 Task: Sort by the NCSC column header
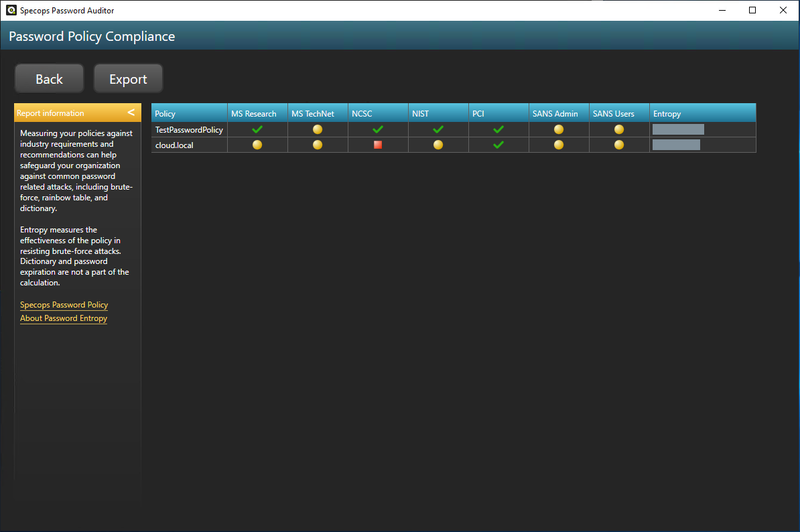[378, 113]
